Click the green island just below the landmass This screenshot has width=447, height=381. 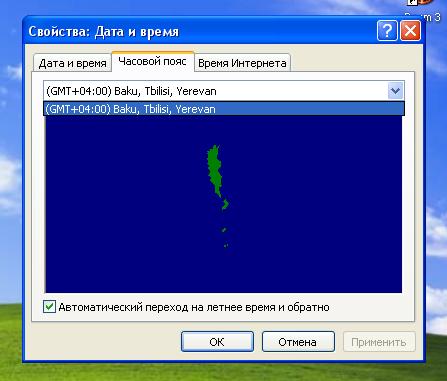click(225, 204)
